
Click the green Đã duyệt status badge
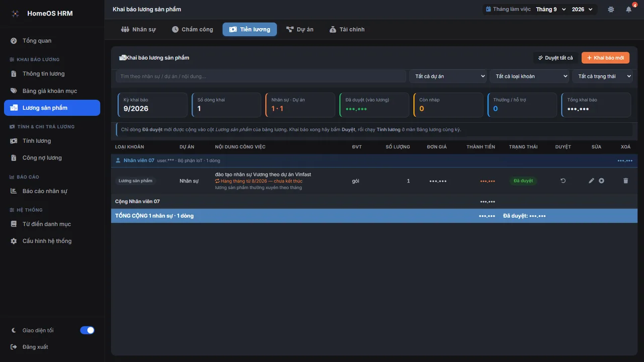coord(523,180)
